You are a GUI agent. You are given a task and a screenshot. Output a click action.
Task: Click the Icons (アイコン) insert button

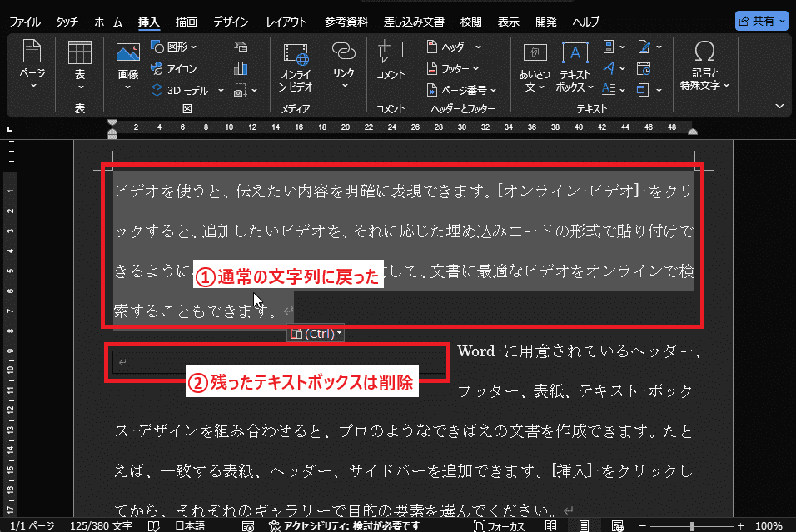point(175,68)
